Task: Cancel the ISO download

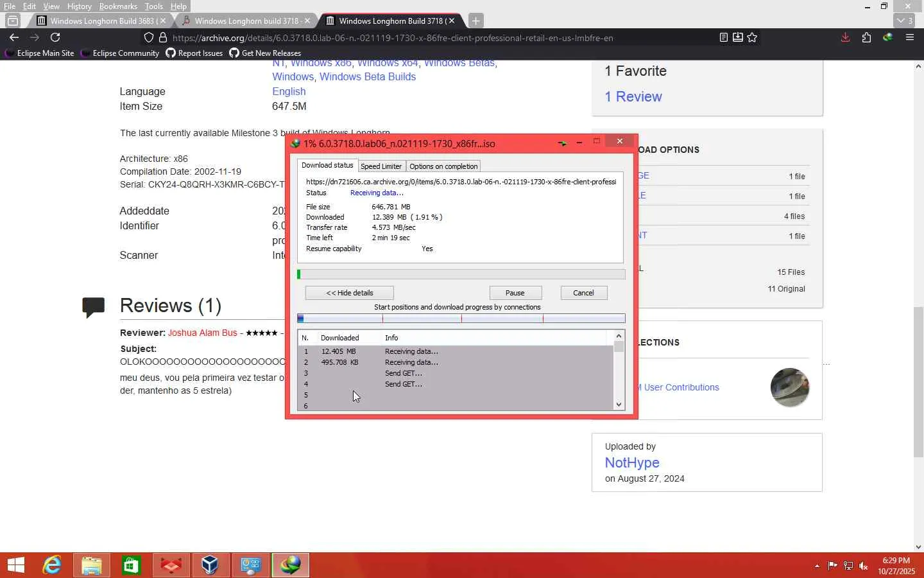Action: click(x=584, y=293)
